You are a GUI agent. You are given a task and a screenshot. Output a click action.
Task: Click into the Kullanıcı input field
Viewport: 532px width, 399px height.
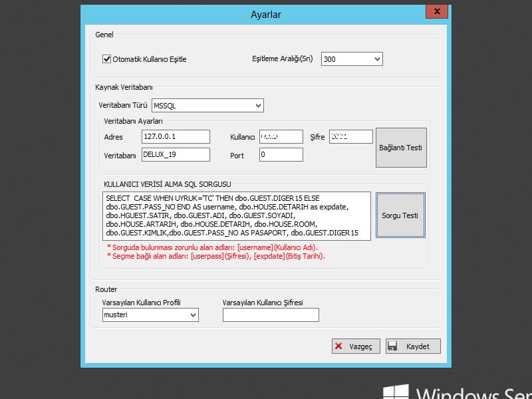pyautogui.click(x=281, y=136)
